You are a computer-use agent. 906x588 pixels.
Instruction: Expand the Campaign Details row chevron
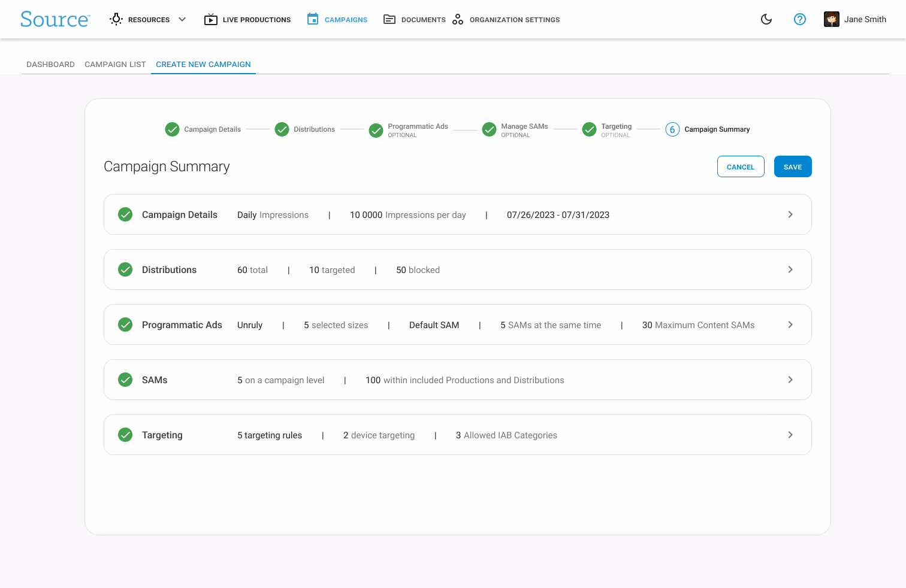click(x=790, y=214)
